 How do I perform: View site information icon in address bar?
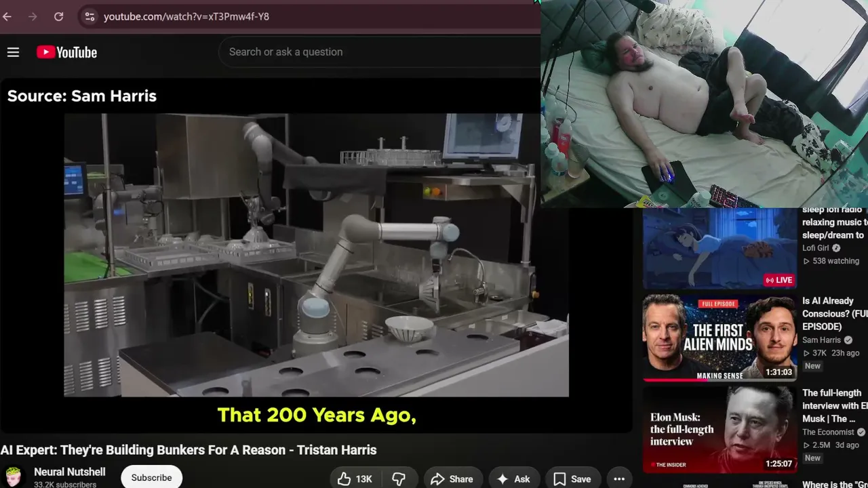pyautogui.click(x=90, y=16)
